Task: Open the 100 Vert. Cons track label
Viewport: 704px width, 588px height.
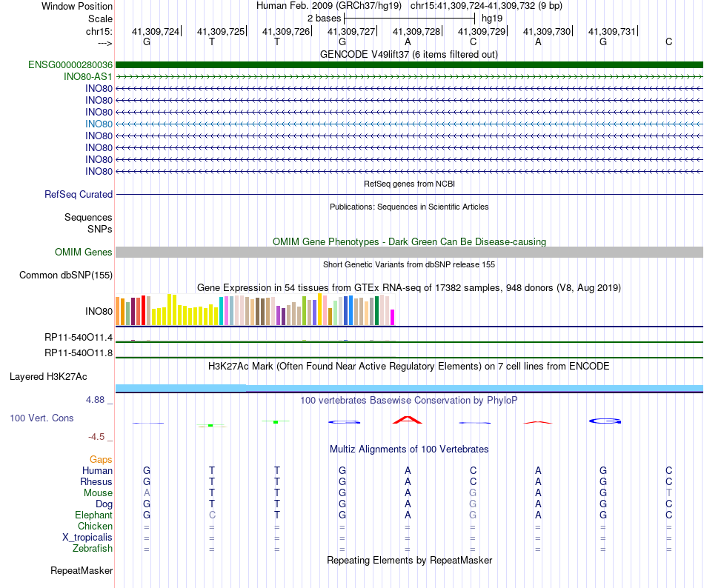Action: click(x=41, y=418)
